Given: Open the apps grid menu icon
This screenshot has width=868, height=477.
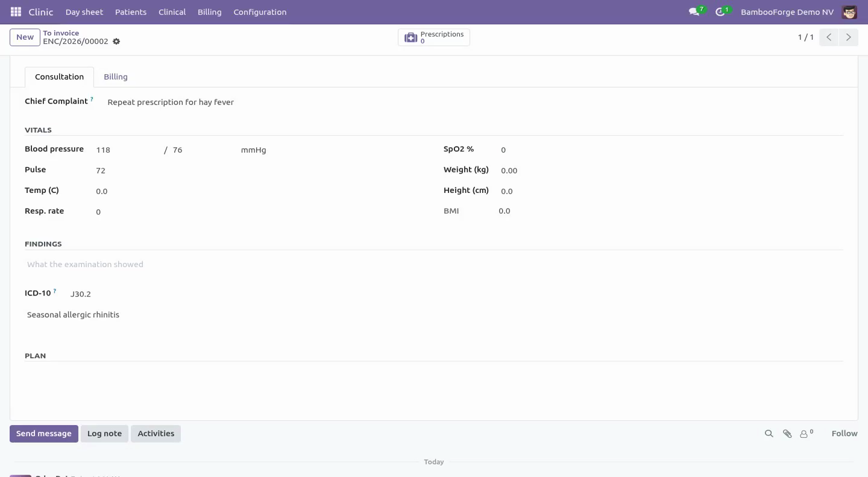Looking at the screenshot, I should pos(16,12).
